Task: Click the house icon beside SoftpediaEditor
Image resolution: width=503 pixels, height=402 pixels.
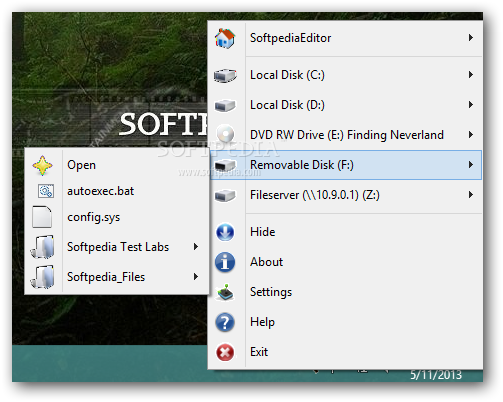Action: point(225,38)
